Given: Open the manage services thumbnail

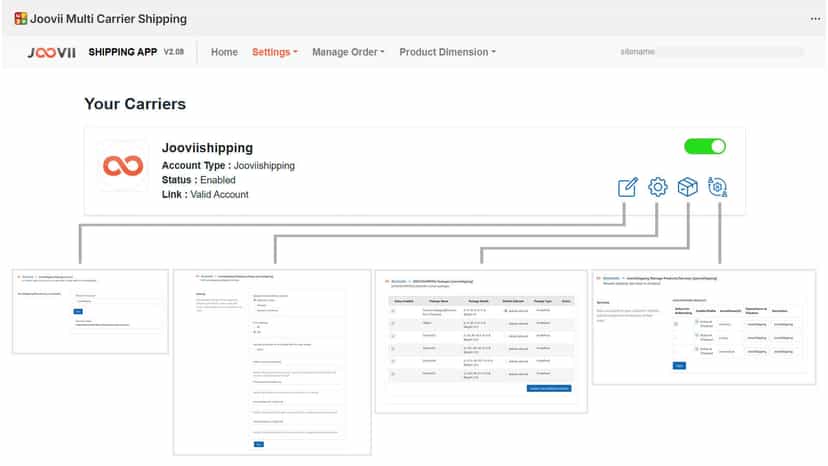Looking at the screenshot, I should tap(704, 327).
